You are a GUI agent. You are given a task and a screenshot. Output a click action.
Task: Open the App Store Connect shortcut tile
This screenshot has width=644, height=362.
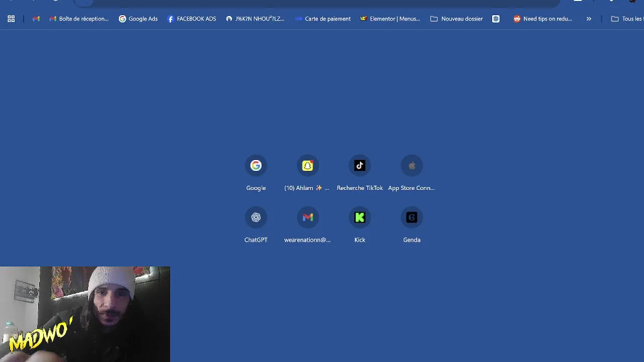click(x=412, y=173)
